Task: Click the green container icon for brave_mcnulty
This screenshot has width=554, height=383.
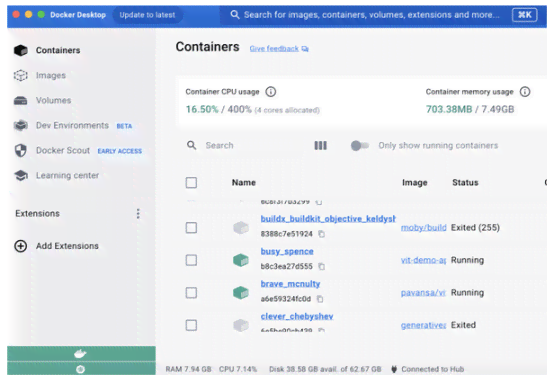Action: tap(241, 293)
